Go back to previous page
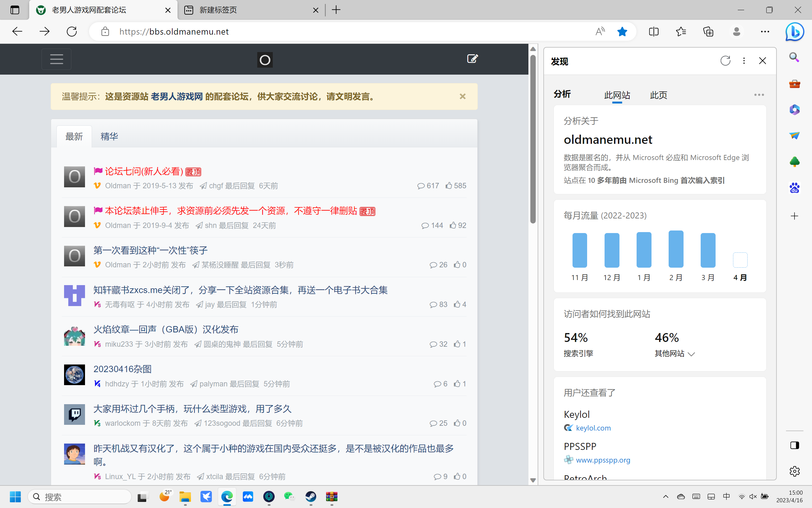This screenshot has height=508, width=812. point(17,31)
